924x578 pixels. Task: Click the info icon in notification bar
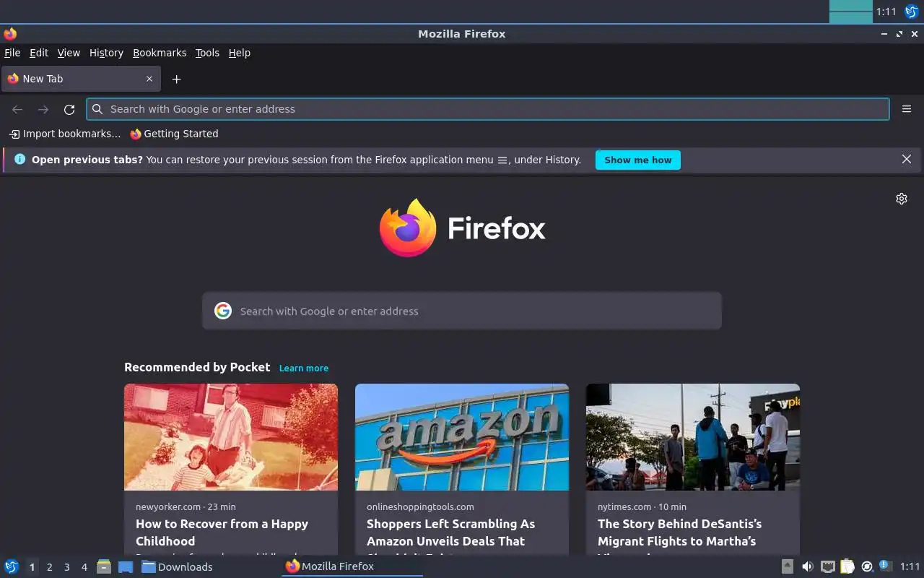click(19, 159)
